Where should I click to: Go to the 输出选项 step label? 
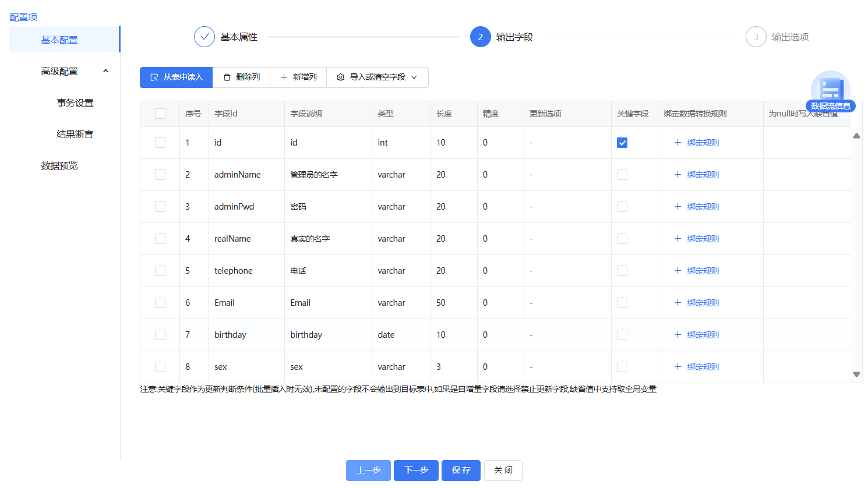tap(790, 37)
